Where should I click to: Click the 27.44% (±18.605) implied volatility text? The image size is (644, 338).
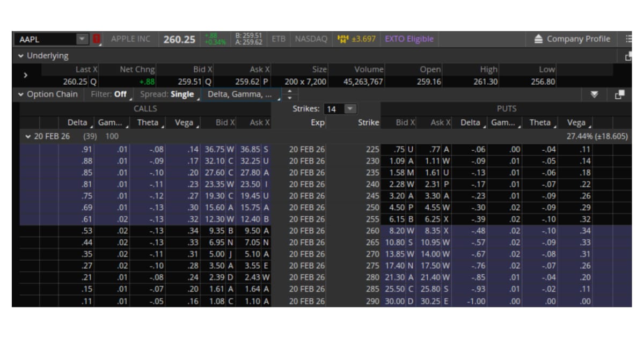coord(597,136)
